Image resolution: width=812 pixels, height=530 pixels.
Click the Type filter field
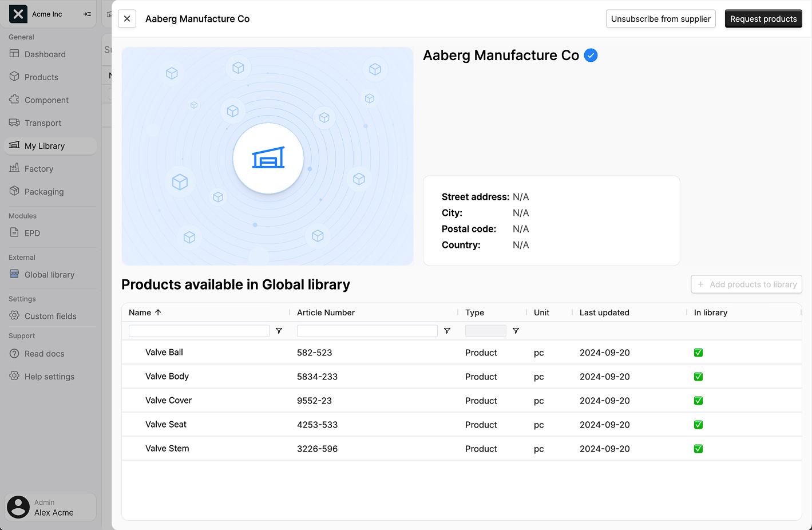coord(486,331)
